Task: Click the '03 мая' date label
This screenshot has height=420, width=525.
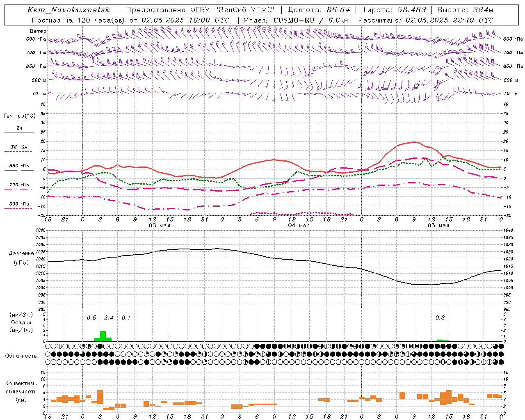Action: point(160,226)
